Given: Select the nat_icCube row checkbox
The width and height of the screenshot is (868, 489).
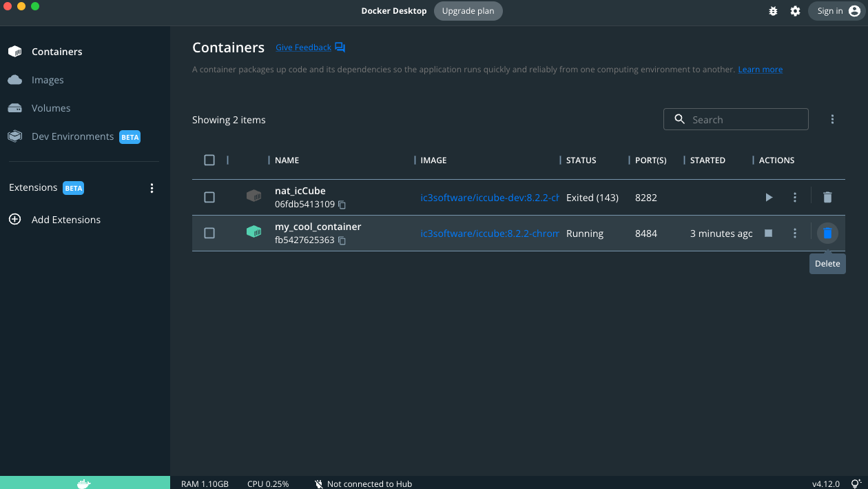Looking at the screenshot, I should 209,197.
